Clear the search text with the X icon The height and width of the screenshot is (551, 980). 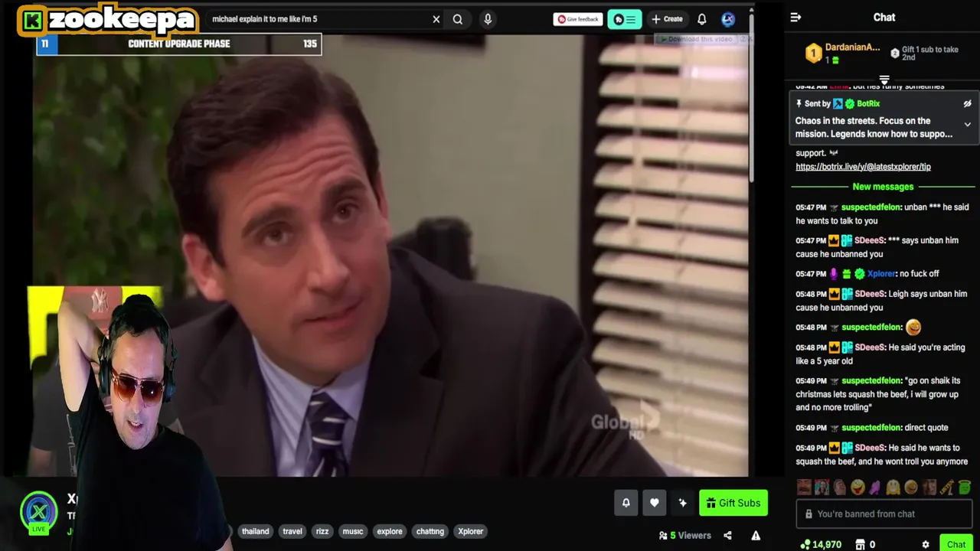[x=436, y=19]
